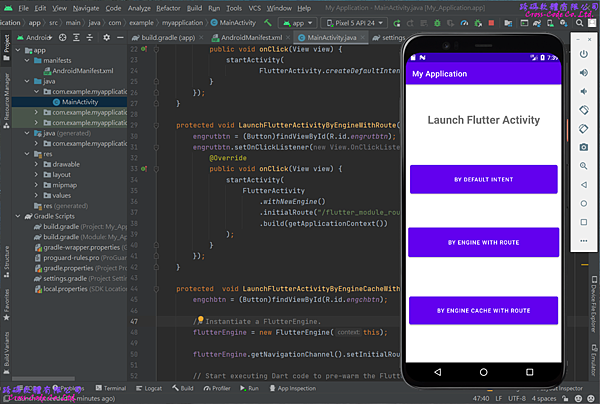
Task: Click the yellow intention lightbulb icon
Action: click(x=200, y=320)
